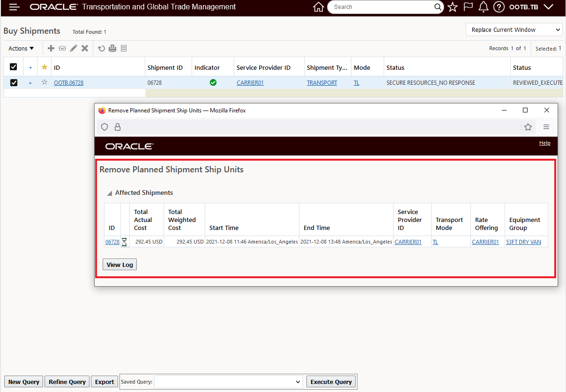Open CARRIER01 under Rate Offering in the popup
The height and width of the screenshot is (392, 566).
(485, 242)
